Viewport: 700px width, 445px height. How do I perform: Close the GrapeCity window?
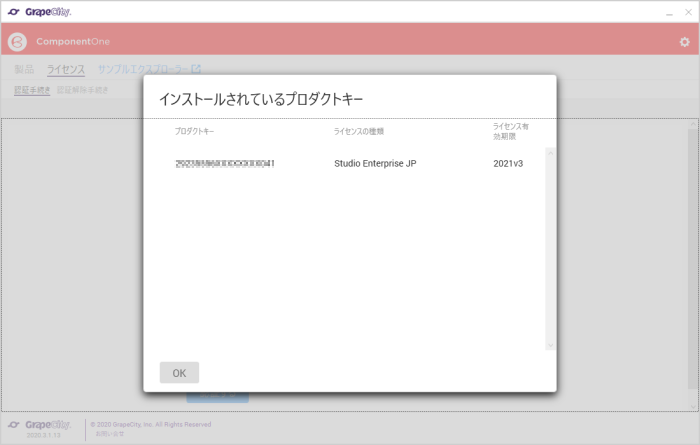(688, 12)
